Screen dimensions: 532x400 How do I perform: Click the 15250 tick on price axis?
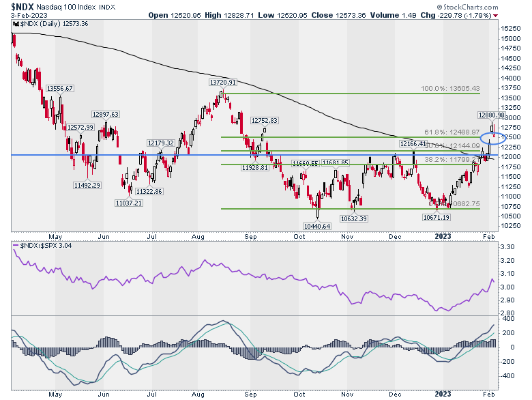(511, 29)
